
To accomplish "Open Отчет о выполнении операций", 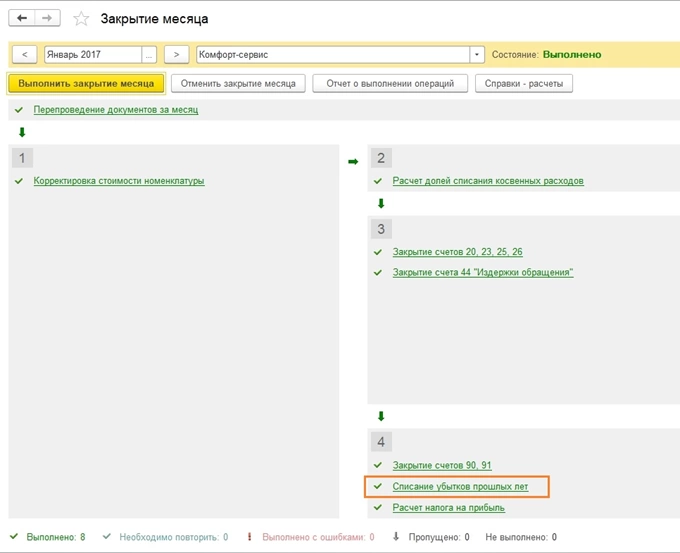I will click(390, 84).
